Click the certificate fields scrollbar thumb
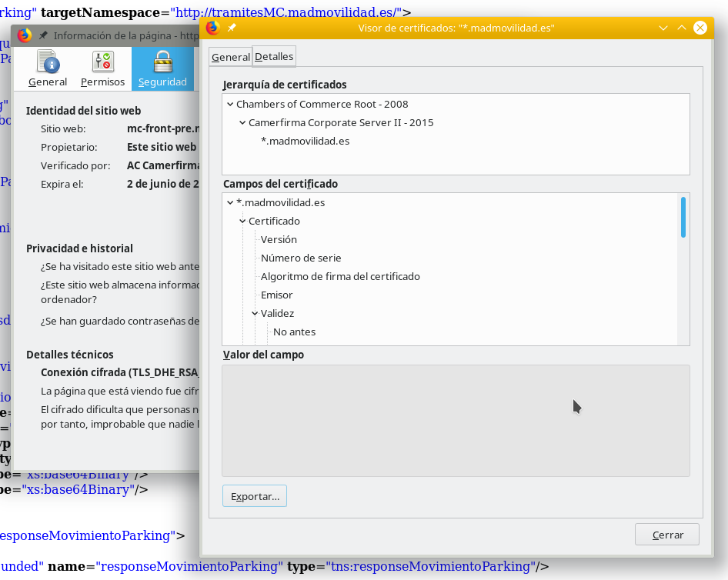Viewport: 728px width, 580px height. [x=683, y=217]
